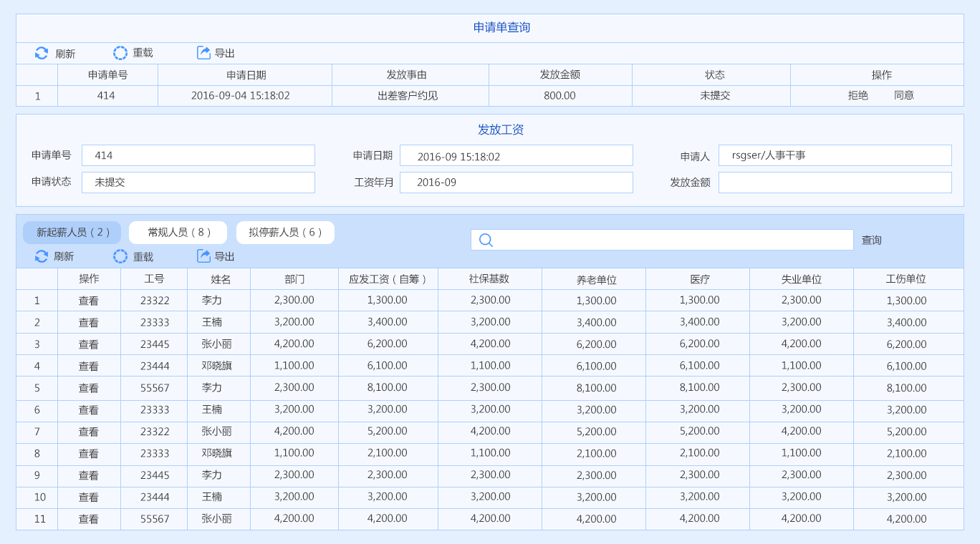Screen dimensions: 980x544
Task: Click the 申请状态 field showing 未提交
Action: [x=198, y=183]
